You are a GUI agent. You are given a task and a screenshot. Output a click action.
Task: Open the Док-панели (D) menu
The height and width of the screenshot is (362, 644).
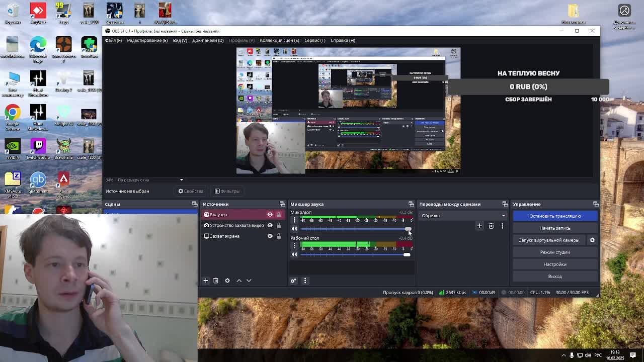[x=208, y=40]
